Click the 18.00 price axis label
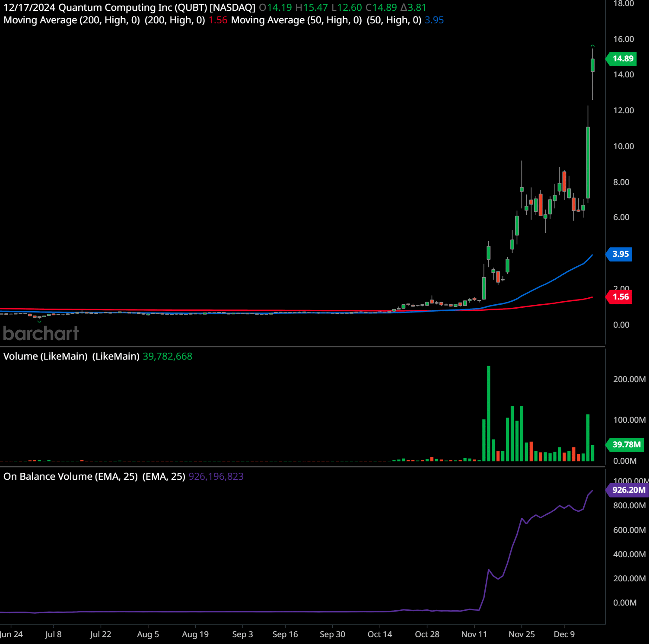649x644 pixels. coord(624,4)
